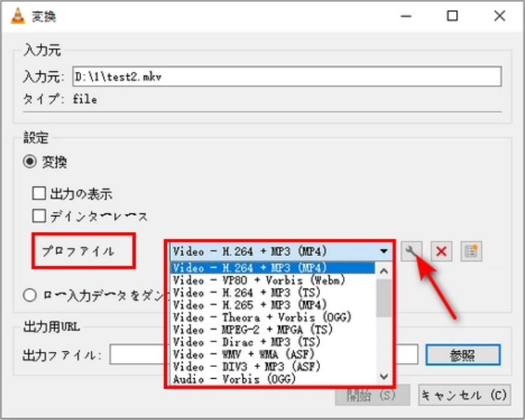Choose Video - H.265 + MP3 (MP4)

(273, 305)
